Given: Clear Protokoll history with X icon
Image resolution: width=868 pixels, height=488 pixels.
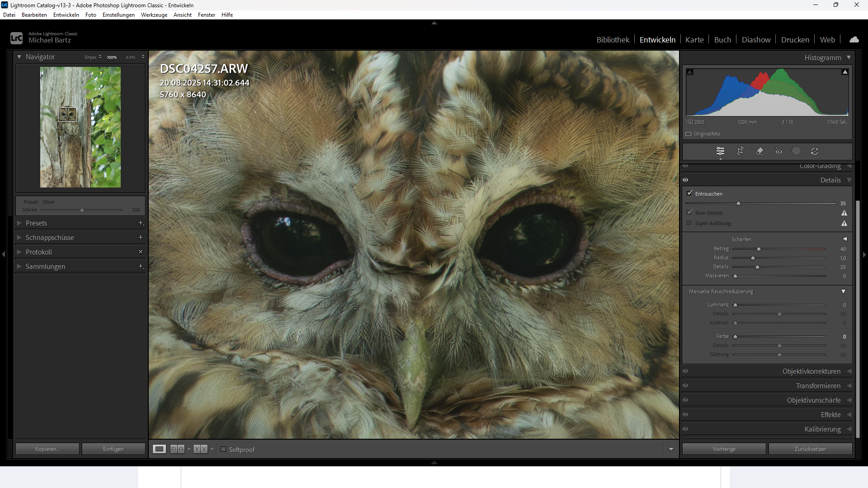Looking at the screenshot, I should click(x=141, y=252).
